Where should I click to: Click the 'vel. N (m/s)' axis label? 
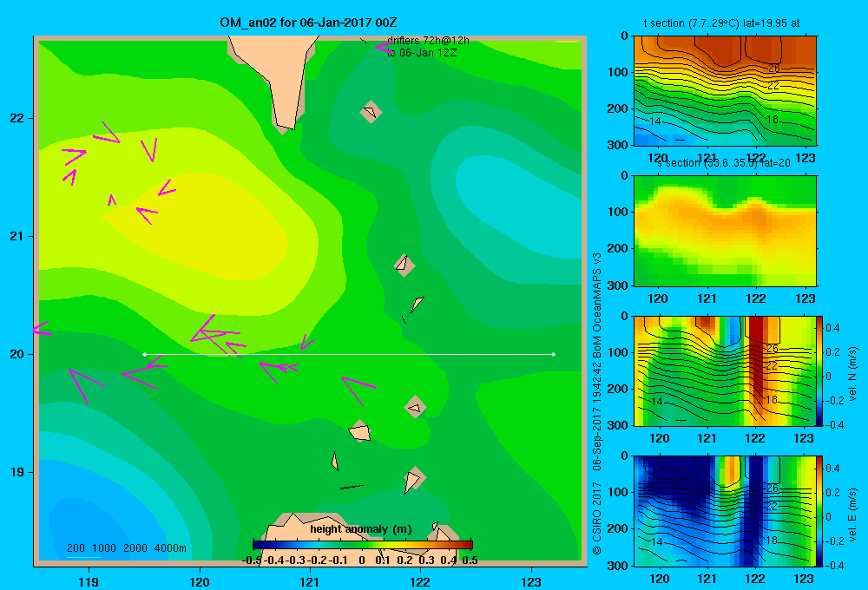click(852, 374)
